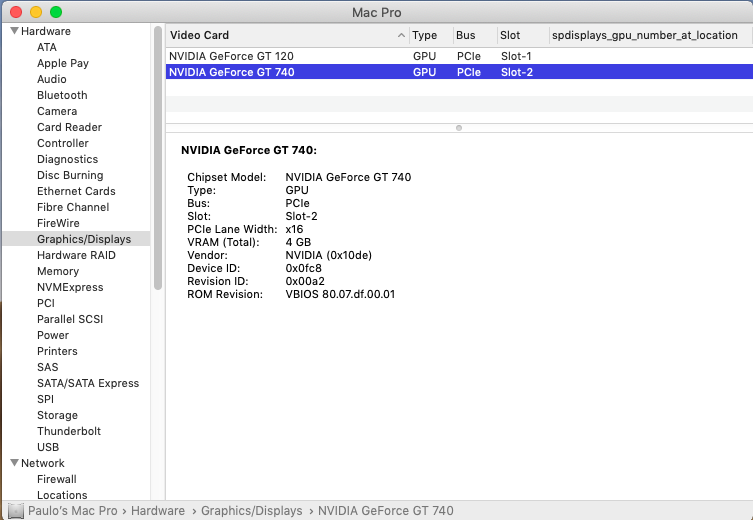Select NVMExpress category
Viewport: 753px width, 520px height.
[x=70, y=287]
